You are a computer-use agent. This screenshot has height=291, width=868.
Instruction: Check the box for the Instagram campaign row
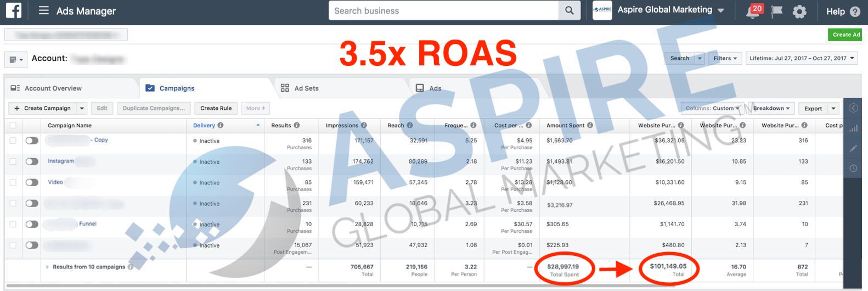point(13,161)
